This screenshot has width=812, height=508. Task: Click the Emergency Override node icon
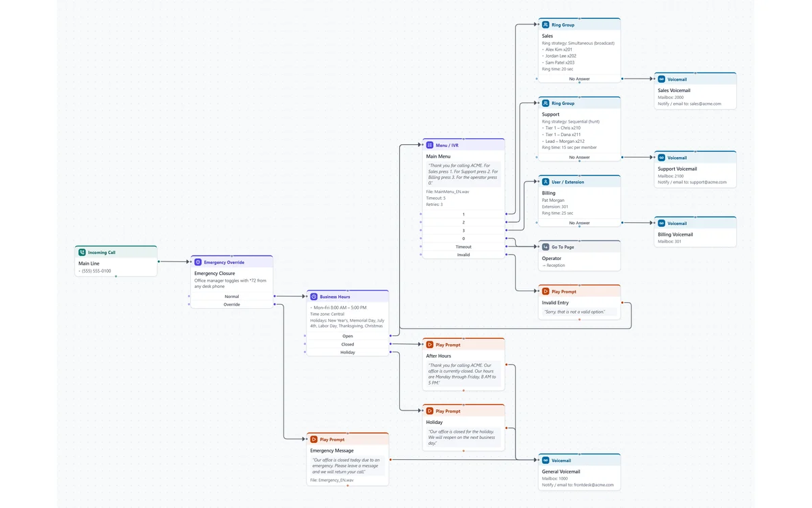[x=198, y=262]
